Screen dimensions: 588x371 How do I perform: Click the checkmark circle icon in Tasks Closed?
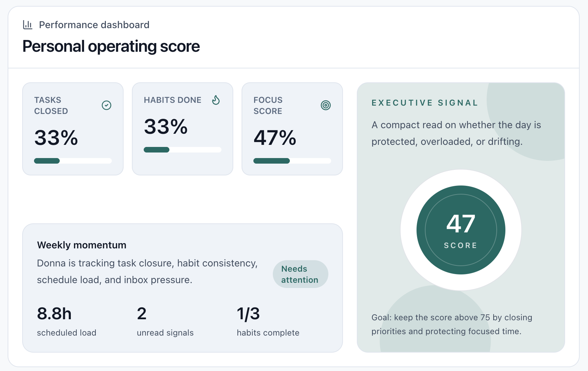tap(107, 105)
